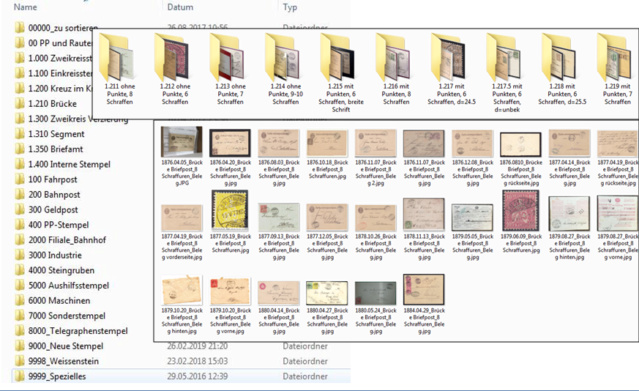639x391 pixels.
Task: Select the 9999_Spezielles folder row
Action: (181, 376)
